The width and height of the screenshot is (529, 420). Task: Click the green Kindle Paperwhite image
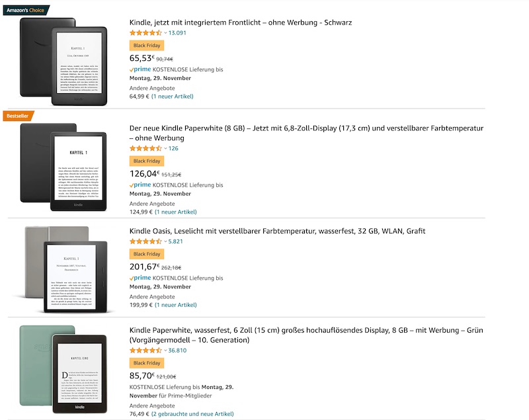click(63, 366)
